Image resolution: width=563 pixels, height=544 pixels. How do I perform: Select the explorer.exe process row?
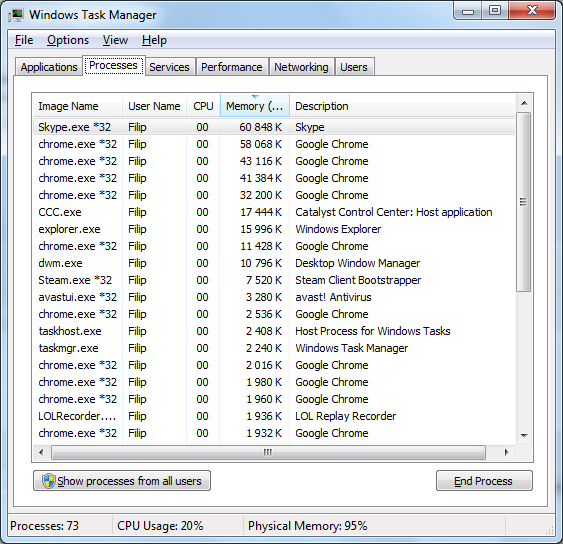pyautogui.click(x=274, y=229)
